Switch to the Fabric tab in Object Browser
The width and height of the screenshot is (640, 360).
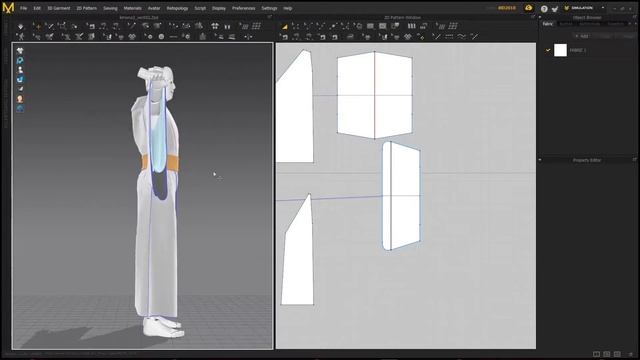pyautogui.click(x=548, y=24)
